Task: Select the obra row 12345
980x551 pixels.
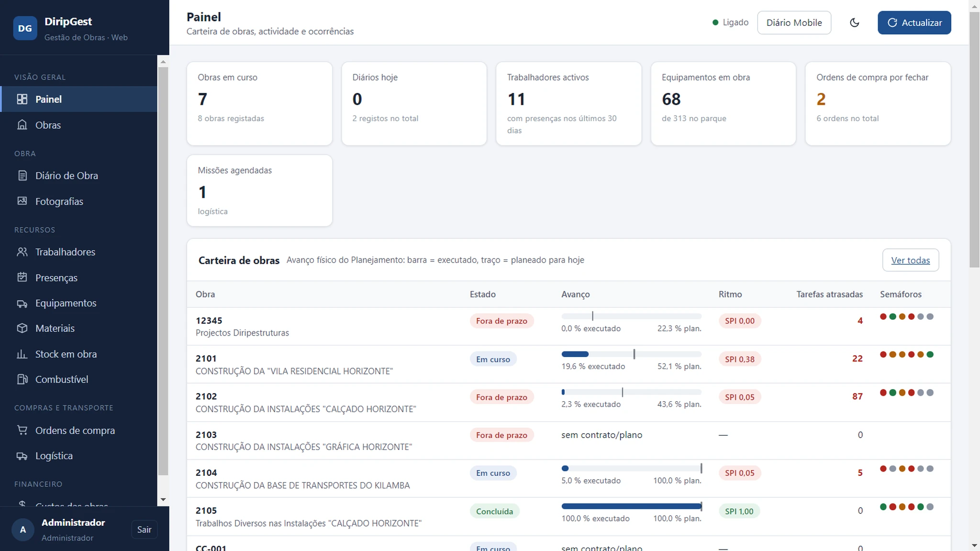Action: point(568,326)
